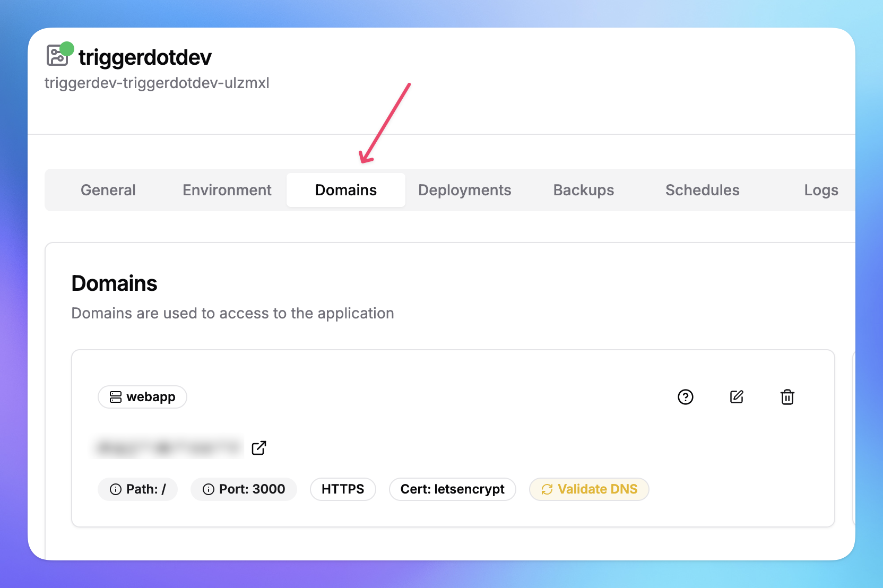883x588 pixels.
Task: Click the Validate DNS button
Action: 589,489
